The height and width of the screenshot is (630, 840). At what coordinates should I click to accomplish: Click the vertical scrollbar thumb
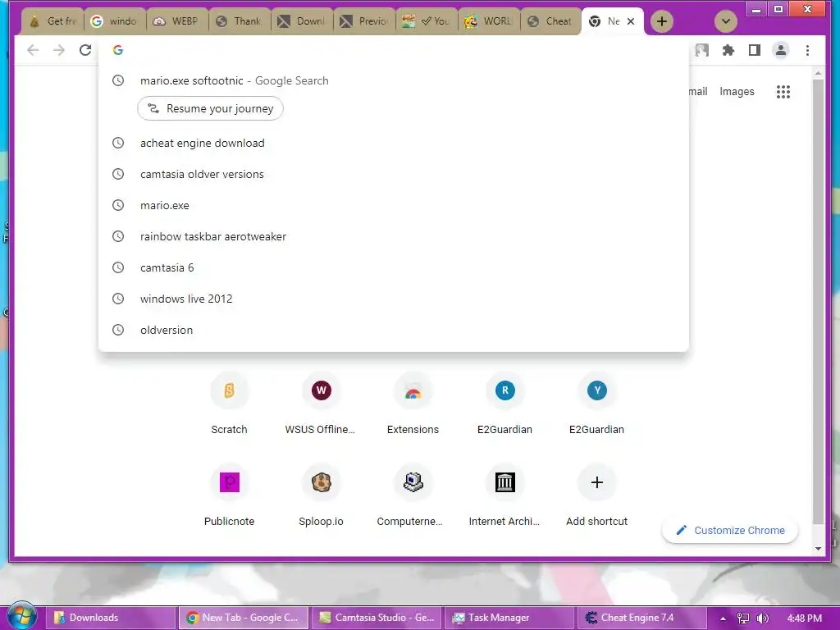pos(818,302)
